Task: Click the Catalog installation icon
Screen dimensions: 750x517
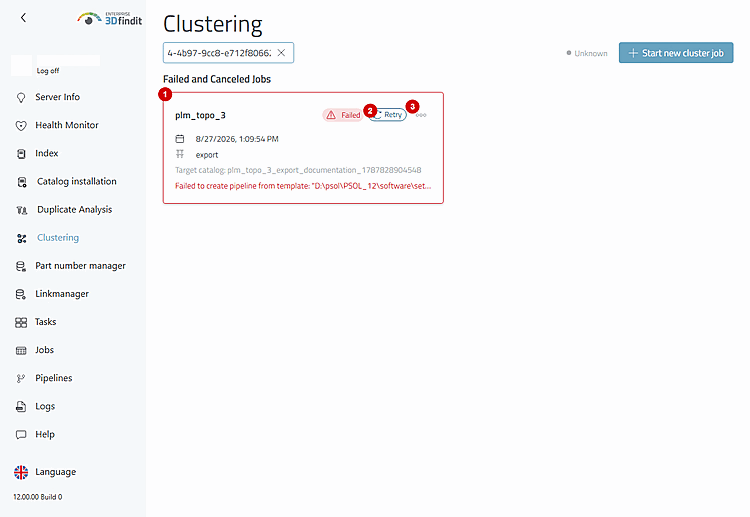Action: tap(22, 182)
